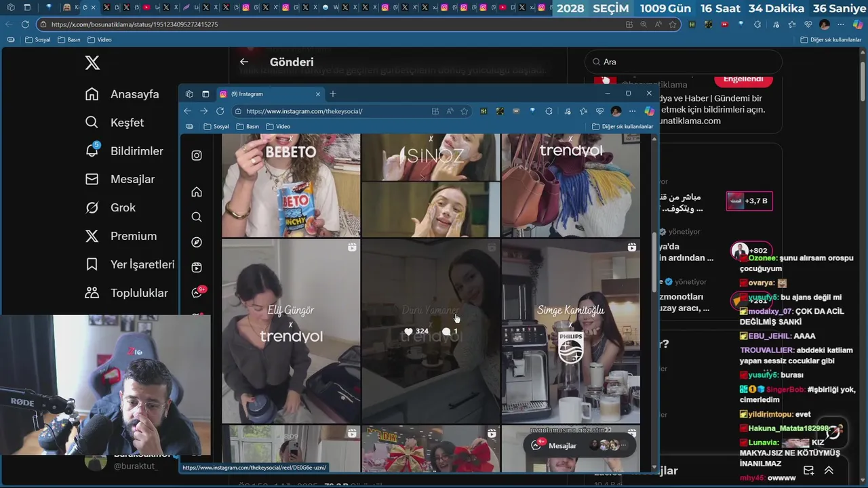
Task: Close the Instagram tab
Action: click(x=317, y=94)
